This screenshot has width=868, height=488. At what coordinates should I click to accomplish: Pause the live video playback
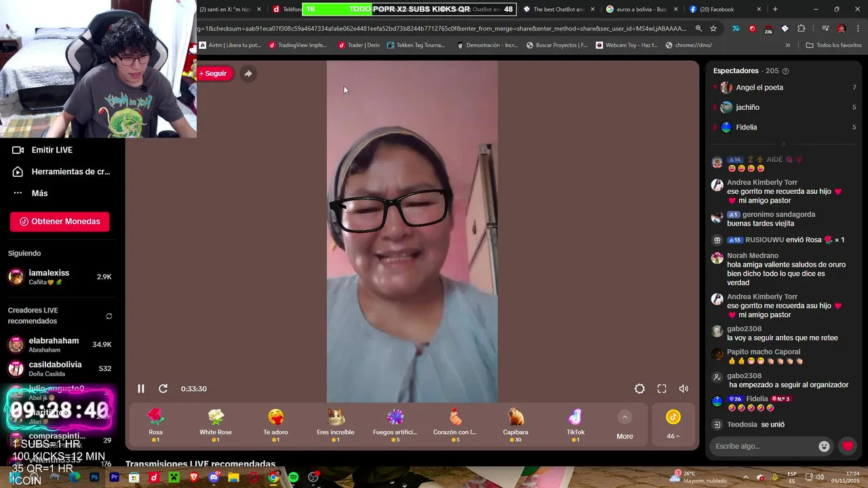141,388
